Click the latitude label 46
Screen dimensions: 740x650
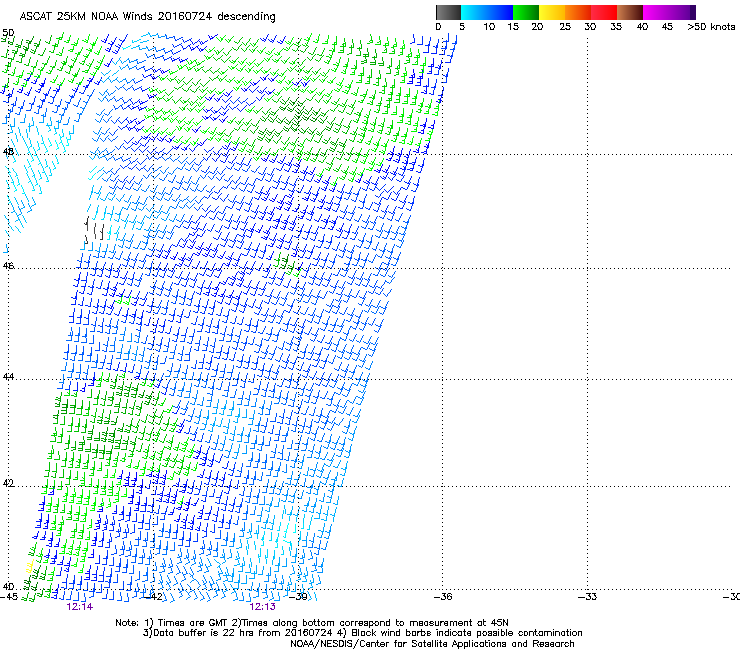point(8,266)
